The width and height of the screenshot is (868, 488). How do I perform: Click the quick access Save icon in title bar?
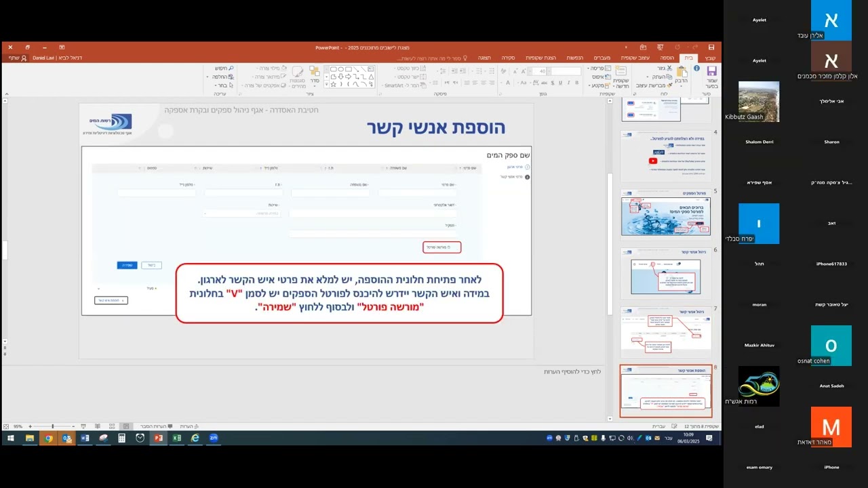click(x=711, y=47)
